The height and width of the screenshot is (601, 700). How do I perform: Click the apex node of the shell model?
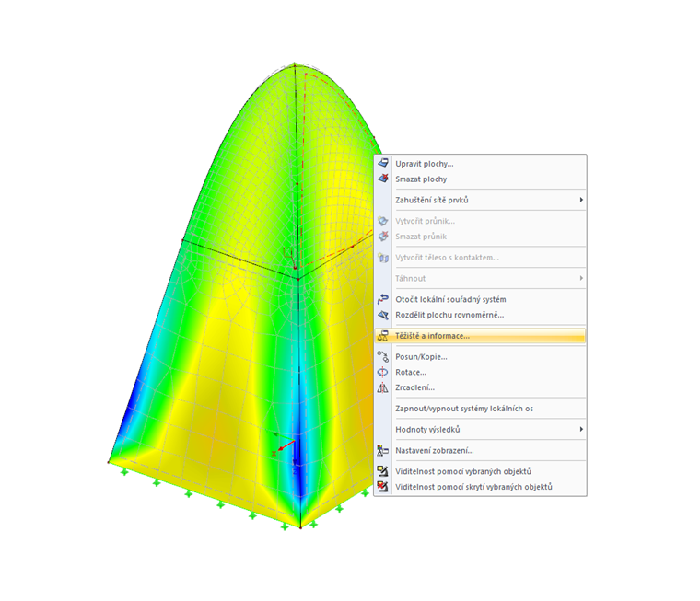click(x=295, y=65)
